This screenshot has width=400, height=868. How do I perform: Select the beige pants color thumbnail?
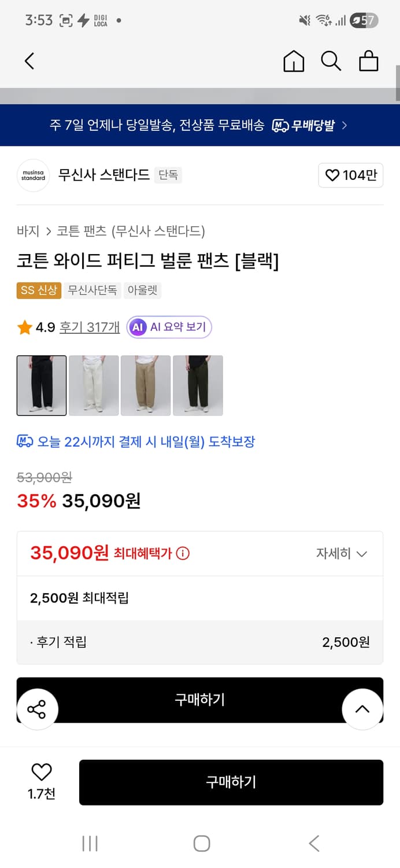[x=146, y=385]
